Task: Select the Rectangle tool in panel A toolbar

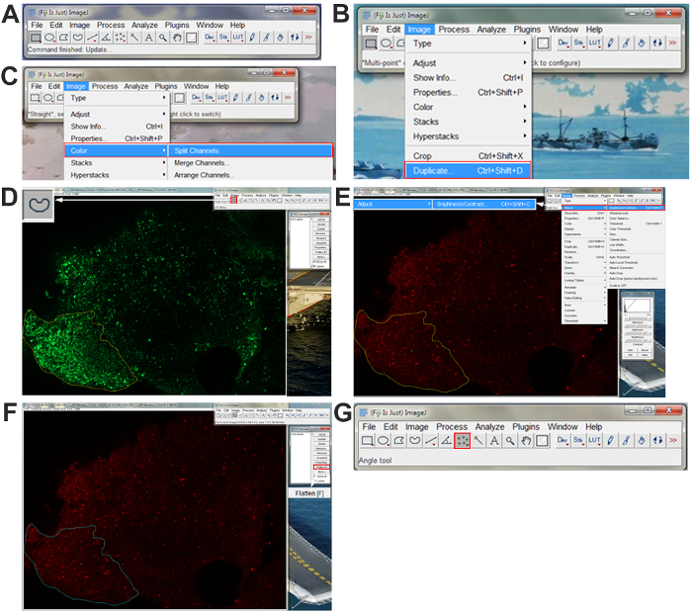Action: click(x=36, y=38)
